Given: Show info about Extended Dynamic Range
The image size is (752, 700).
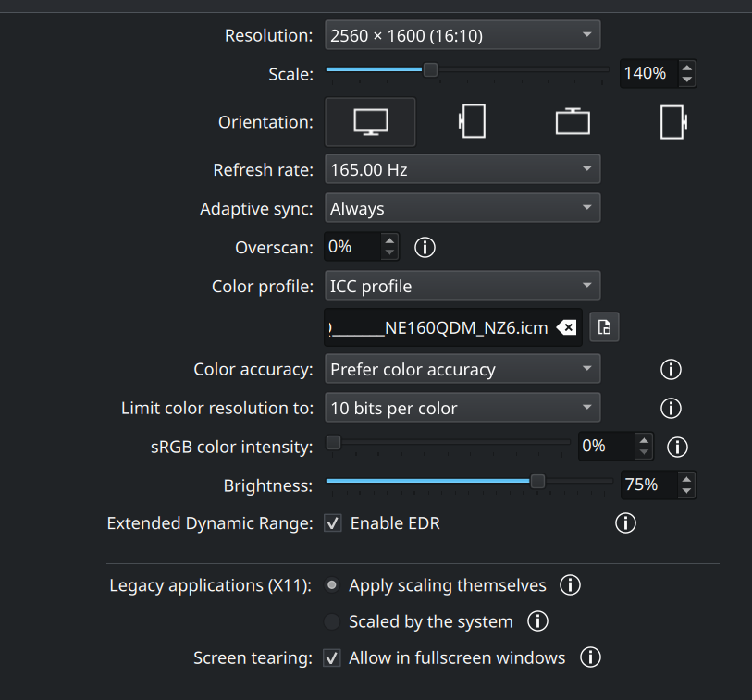Looking at the screenshot, I should coord(625,523).
